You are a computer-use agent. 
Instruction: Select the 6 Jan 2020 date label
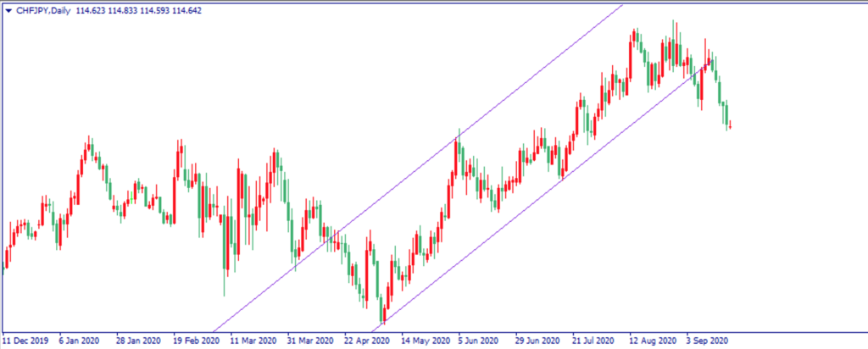[x=81, y=341]
